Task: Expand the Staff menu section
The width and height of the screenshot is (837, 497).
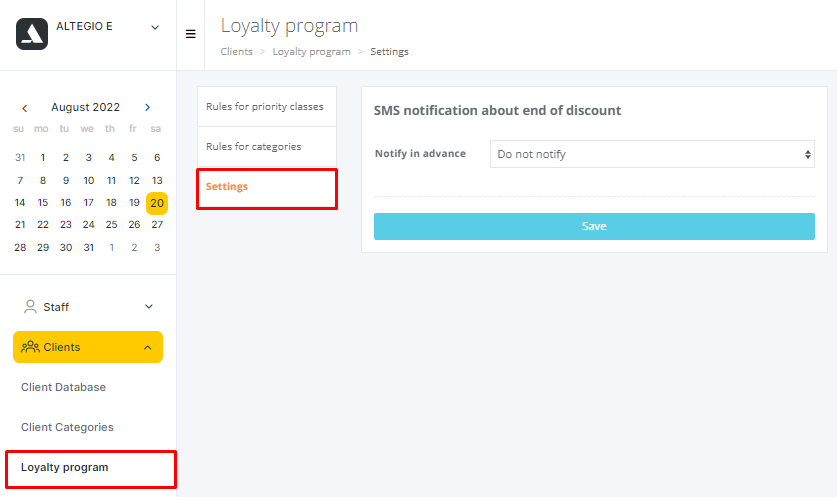Action: tap(149, 306)
